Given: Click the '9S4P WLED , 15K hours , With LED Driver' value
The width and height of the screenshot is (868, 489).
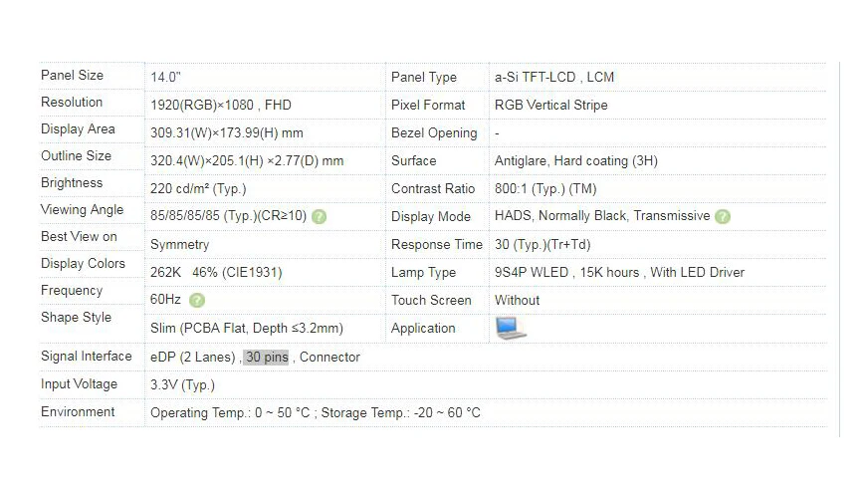Looking at the screenshot, I should [619, 273].
